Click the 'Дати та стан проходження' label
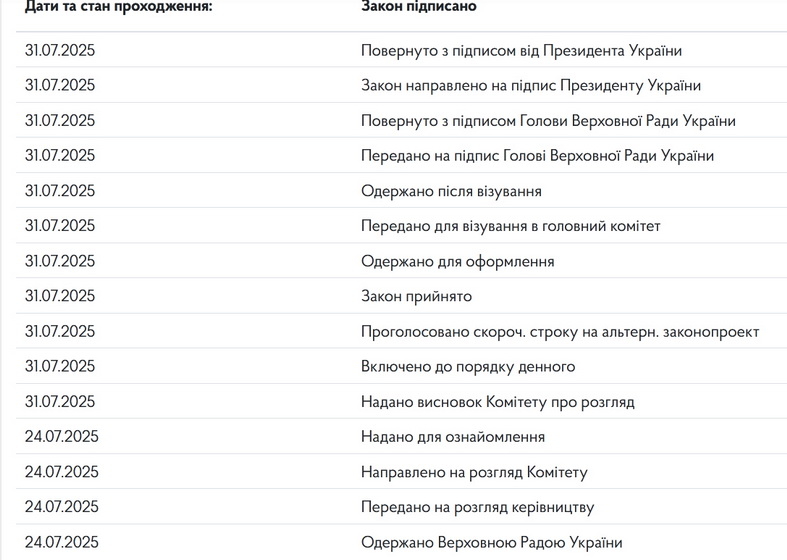This screenshot has height=560, width=787. click(x=119, y=6)
